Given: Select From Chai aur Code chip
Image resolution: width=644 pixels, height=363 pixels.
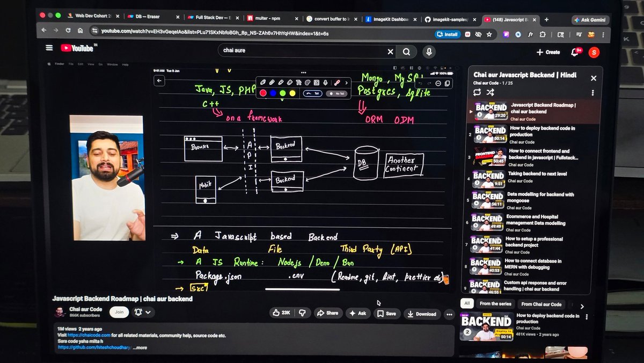Looking at the screenshot, I should point(541,304).
